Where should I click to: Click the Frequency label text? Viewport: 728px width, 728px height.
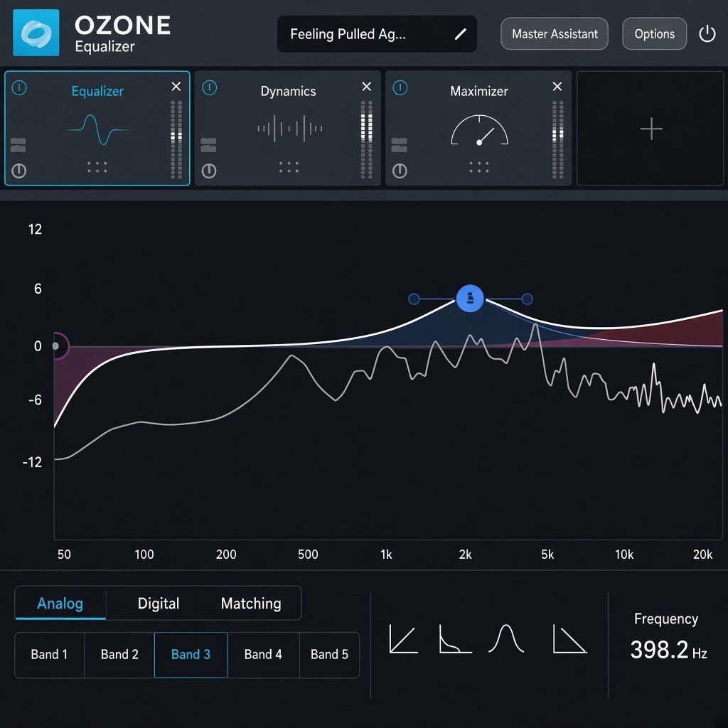point(665,619)
